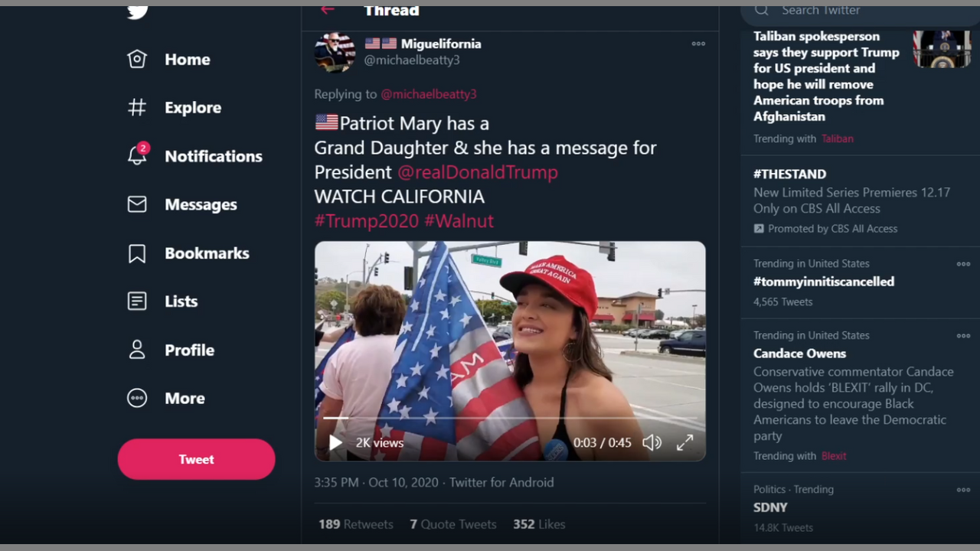Toggle video fullscreen mode

(x=684, y=442)
